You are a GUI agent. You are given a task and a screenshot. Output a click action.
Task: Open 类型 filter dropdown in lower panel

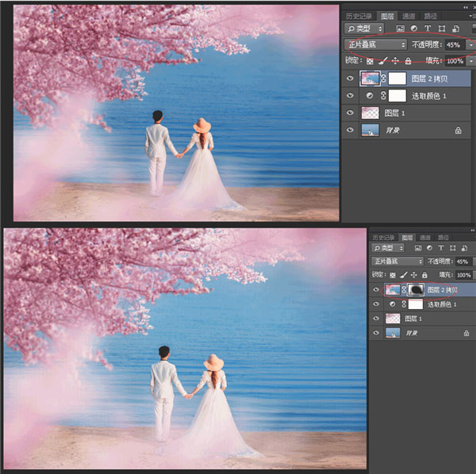click(x=388, y=248)
